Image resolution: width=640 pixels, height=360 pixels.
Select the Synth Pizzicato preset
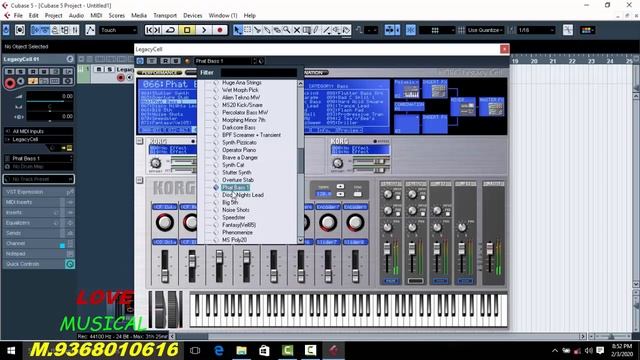point(239,142)
